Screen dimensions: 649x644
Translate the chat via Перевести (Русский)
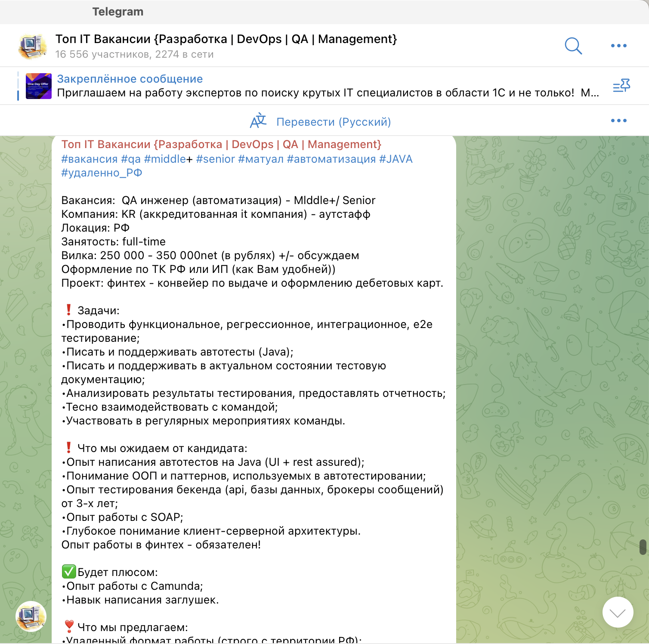[334, 122]
